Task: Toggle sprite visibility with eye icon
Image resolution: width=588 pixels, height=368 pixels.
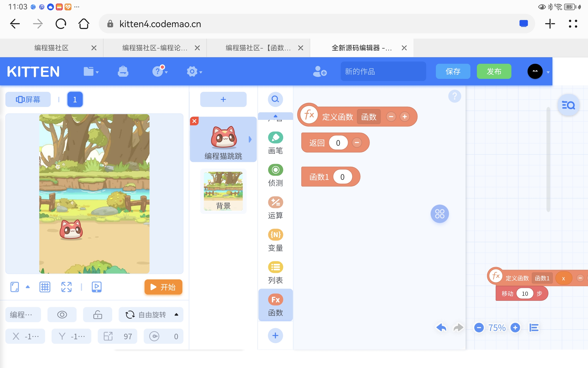Action: [x=62, y=315]
